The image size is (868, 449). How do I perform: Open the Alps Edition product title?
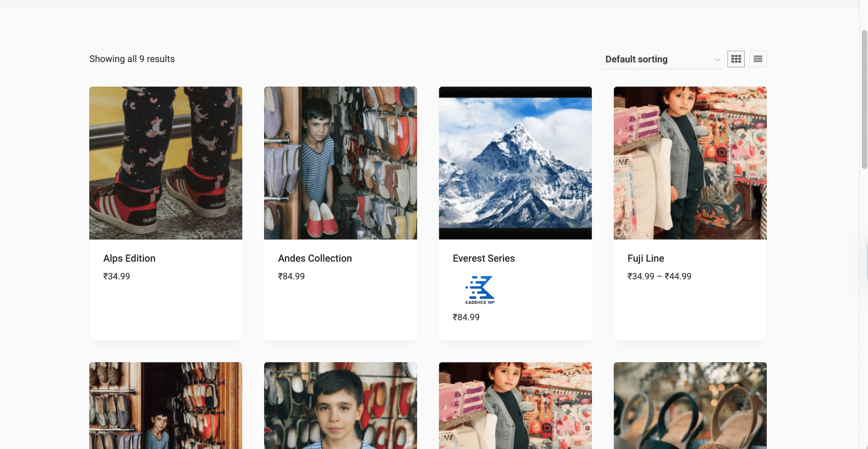pyautogui.click(x=129, y=258)
